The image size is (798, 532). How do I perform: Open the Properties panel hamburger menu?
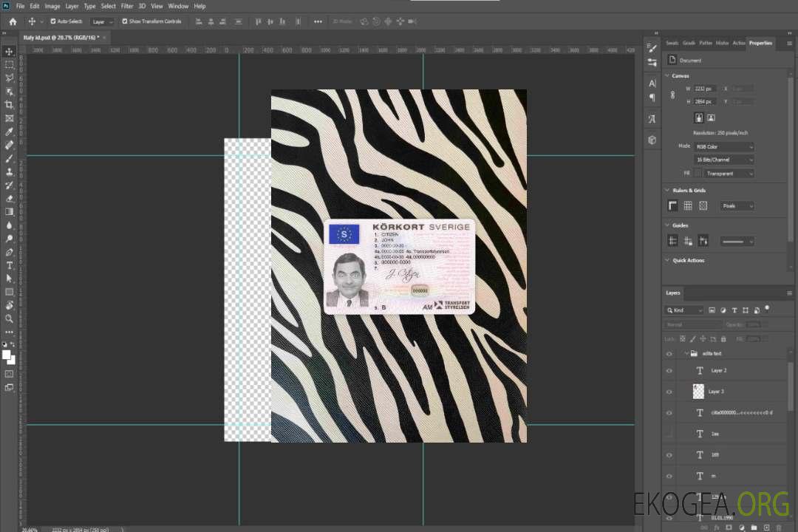789,44
